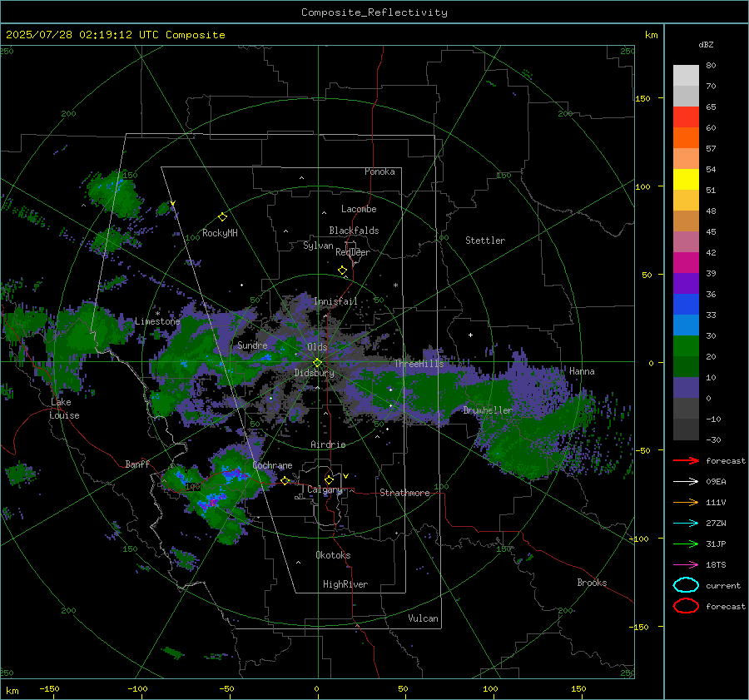Image resolution: width=749 pixels, height=700 pixels.
Task: Select the cyan 27ZW arrow icon
Action: click(686, 524)
